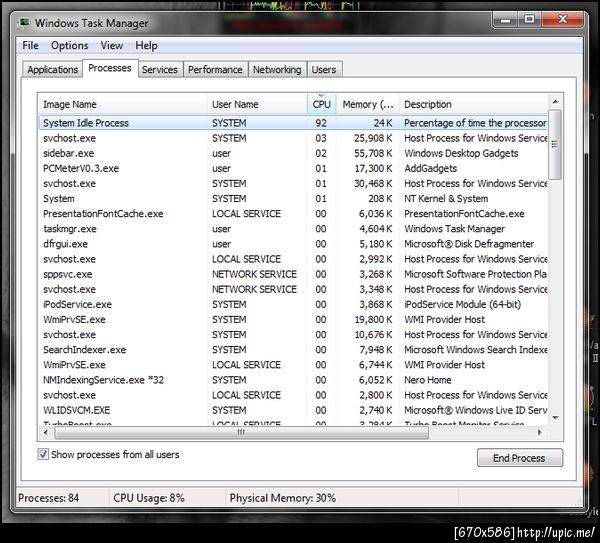Sort by the User Name column
Viewport: 600px width, 543px height.
[x=257, y=104]
